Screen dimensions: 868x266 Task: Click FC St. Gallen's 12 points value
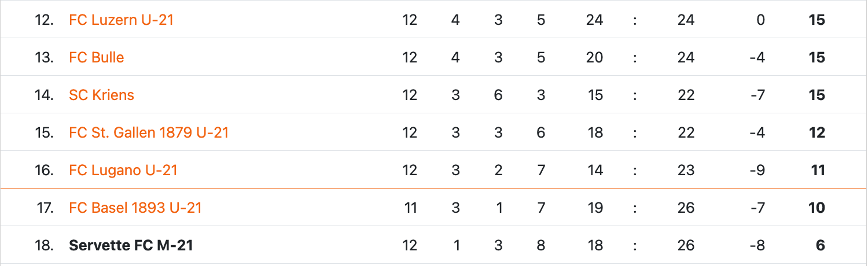pyautogui.click(x=816, y=132)
